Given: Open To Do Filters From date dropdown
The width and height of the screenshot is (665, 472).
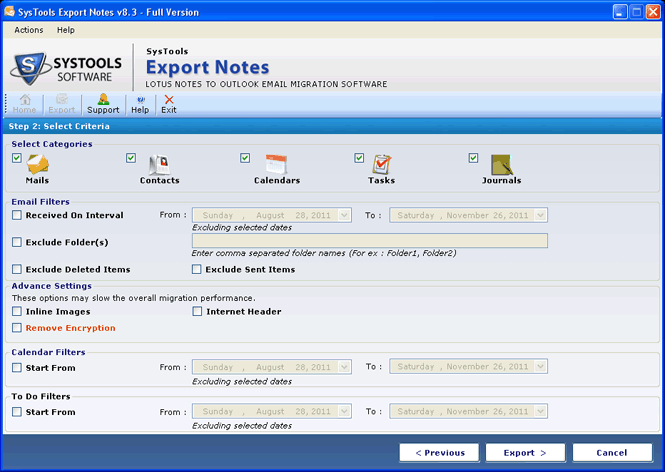Looking at the screenshot, I should [344, 411].
